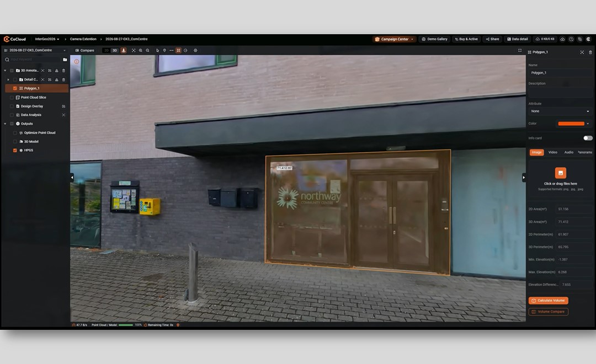596x364 pixels.
Task: Click focus icon on Data Analysis row
Action: (63, 115)
